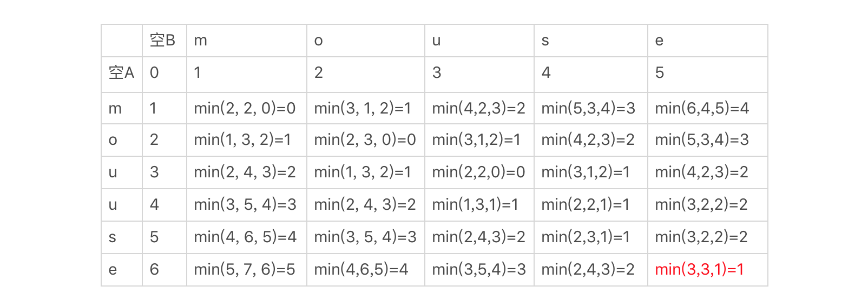
Task: Select the 空A row label
Action: 121,73
